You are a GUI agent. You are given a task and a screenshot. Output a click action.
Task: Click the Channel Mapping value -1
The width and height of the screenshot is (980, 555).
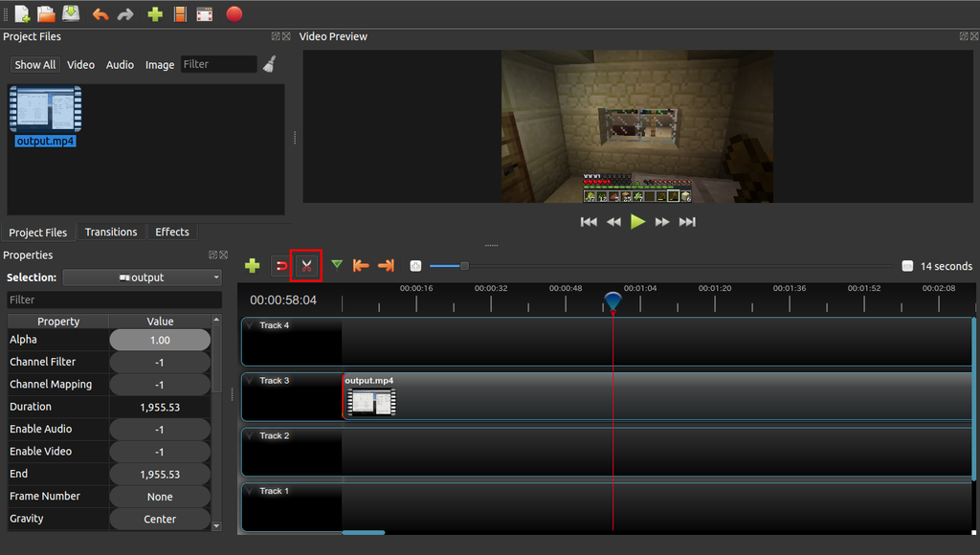tap(160, 385)
